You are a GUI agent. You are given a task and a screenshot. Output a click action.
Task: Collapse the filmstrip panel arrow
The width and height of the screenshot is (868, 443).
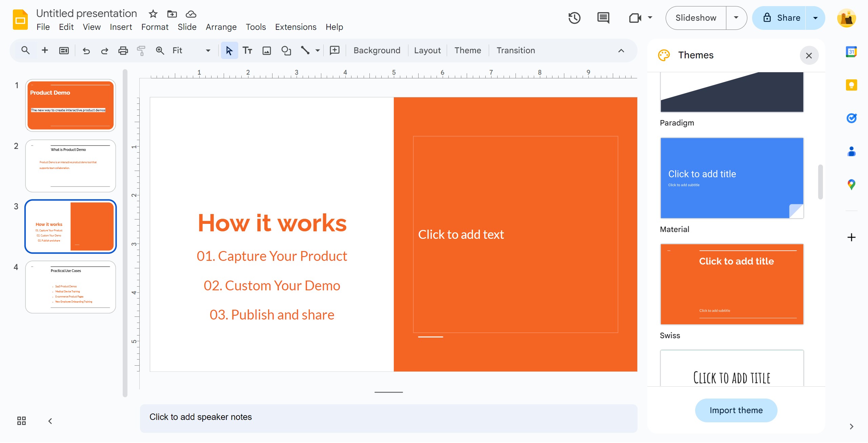click(50, 421)
